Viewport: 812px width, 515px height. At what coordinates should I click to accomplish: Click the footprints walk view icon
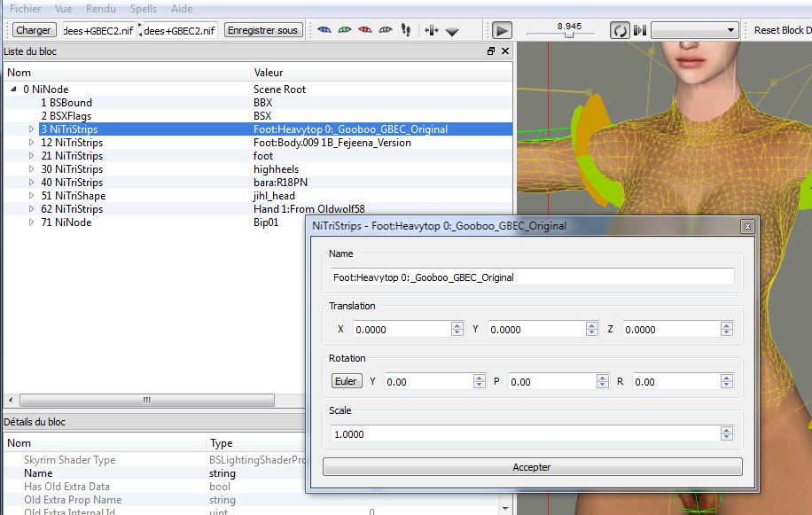tap(406, 30)
